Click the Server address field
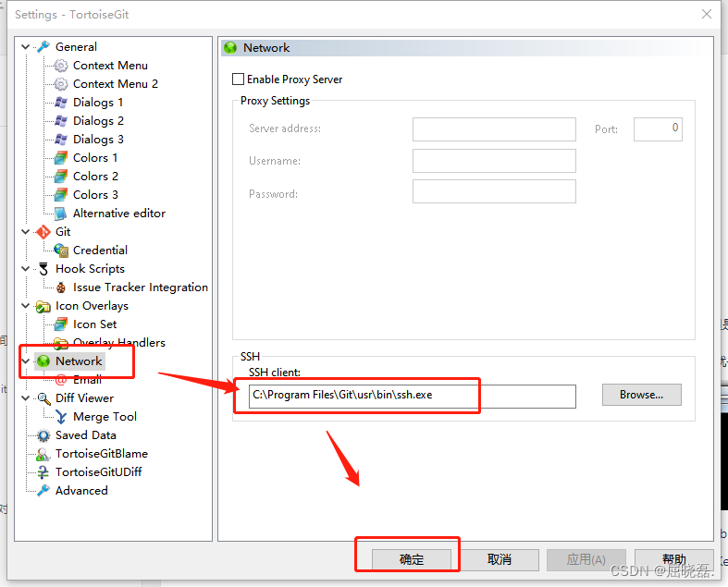The height and width of the screenshot is (587, 728). 494,129
